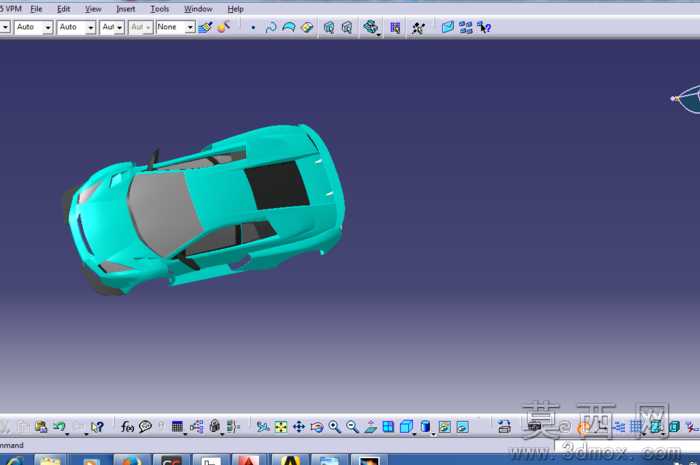
Task: Toggle the Hide/Show icon
Action: [445, 427]
